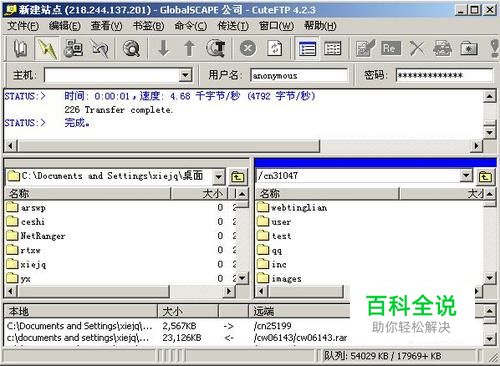Screen dimensions: 500x366
Task: Select the NetRanger local folder
Action: 36,236
